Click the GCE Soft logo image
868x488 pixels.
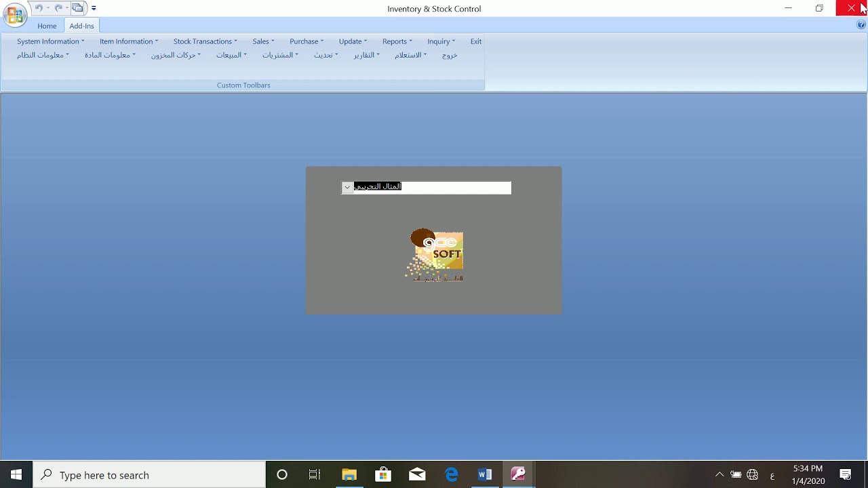click(x=435, y=256)
